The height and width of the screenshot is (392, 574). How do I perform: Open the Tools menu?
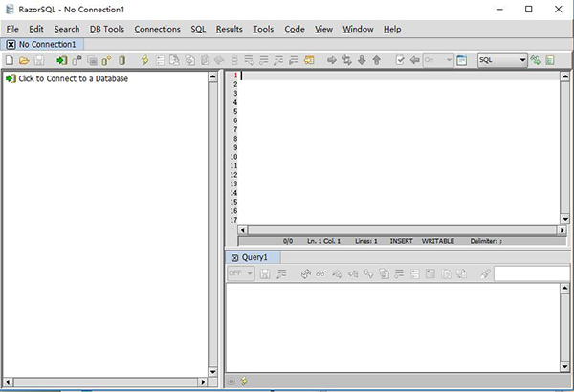click(x=263, y=29)
